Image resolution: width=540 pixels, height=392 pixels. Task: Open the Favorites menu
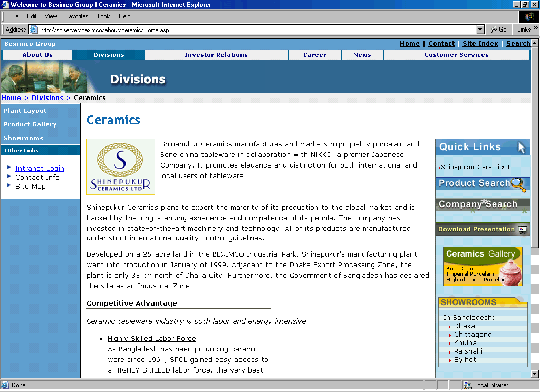76,16
